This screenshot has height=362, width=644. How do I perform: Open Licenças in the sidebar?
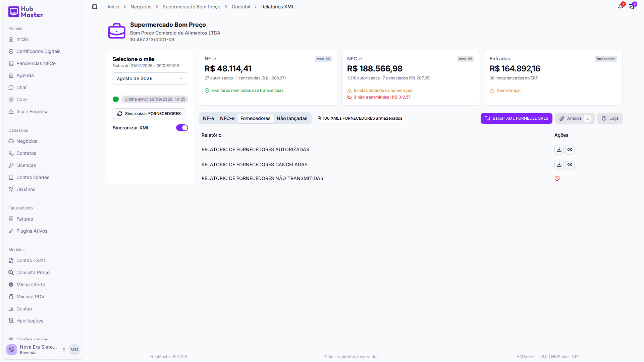pos(43,165)
